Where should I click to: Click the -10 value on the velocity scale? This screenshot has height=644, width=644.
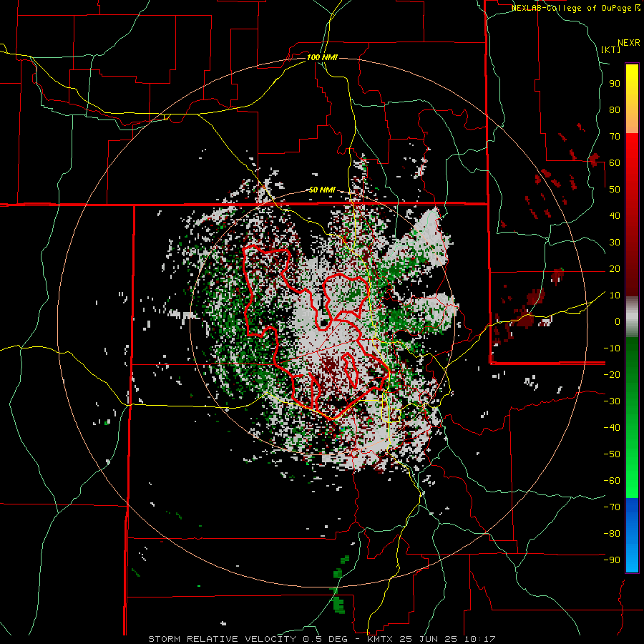tap(612, 348)
